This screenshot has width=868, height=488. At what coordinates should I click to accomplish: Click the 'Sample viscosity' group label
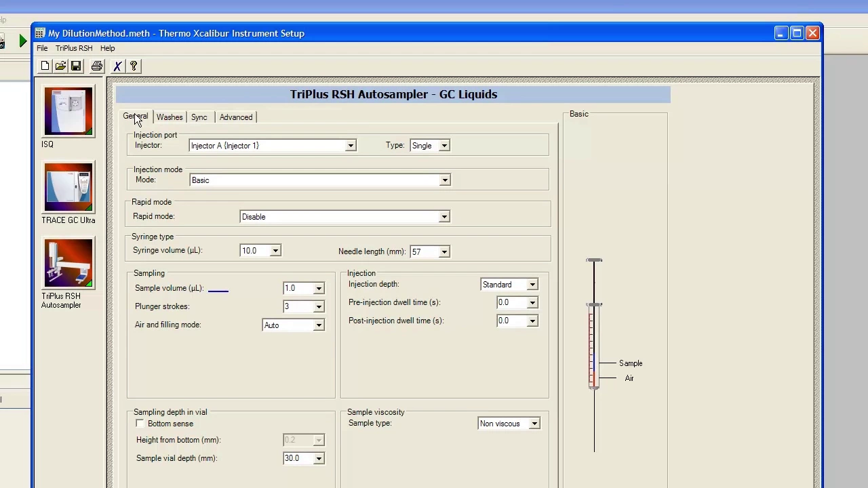pyautogui.click(x=376, y=412)
